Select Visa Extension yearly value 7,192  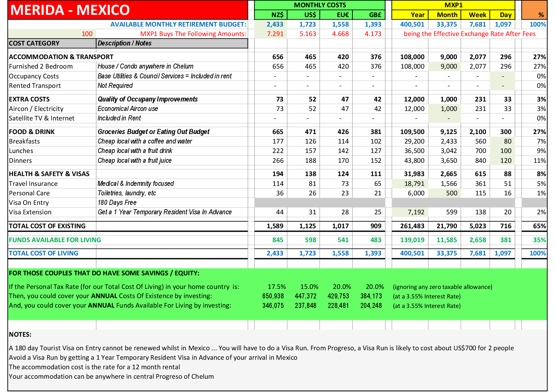410,212
